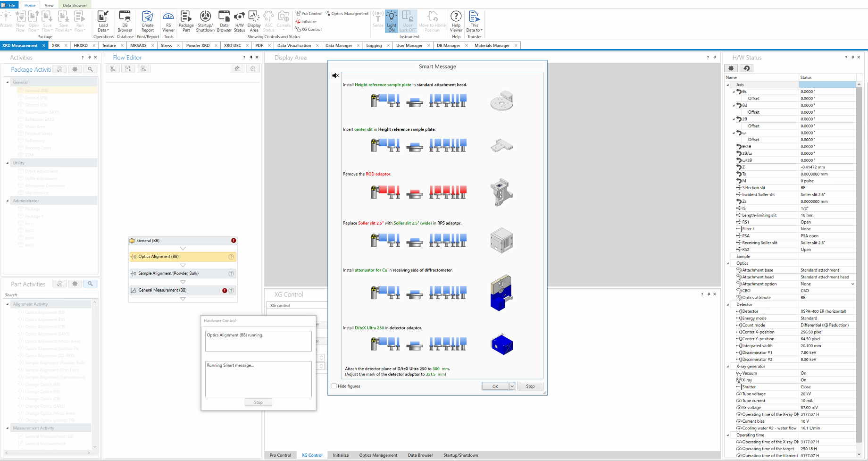Enable the Hide figures checkbox
This screenshot has width=868, height=461.
[x=334, y=386]
